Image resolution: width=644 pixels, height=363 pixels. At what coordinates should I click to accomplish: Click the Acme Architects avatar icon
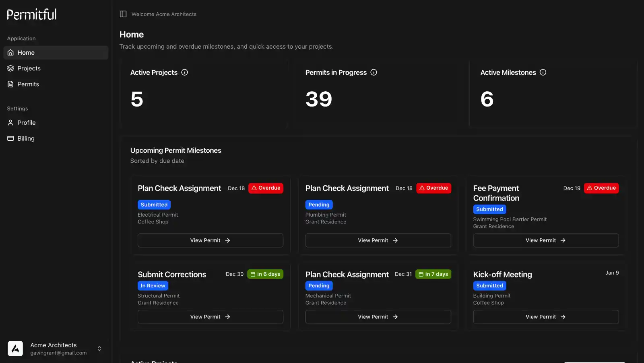[x=15, y=349]
